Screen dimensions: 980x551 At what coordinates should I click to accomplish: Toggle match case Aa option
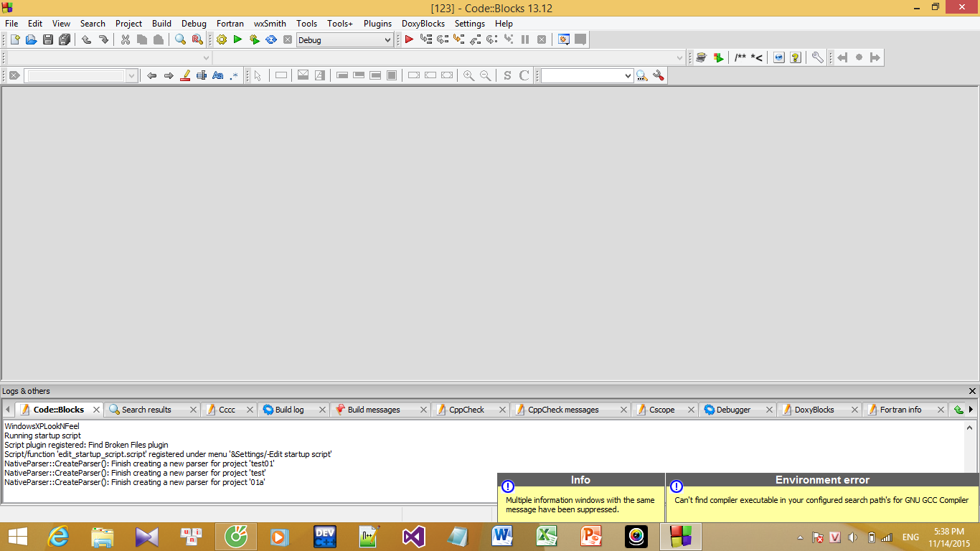click(218, 75)
